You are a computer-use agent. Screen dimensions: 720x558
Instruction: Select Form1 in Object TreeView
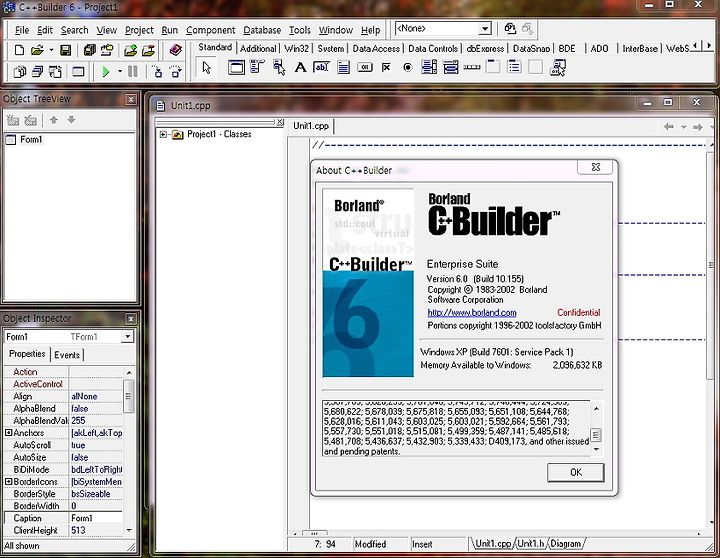[31, 140]
